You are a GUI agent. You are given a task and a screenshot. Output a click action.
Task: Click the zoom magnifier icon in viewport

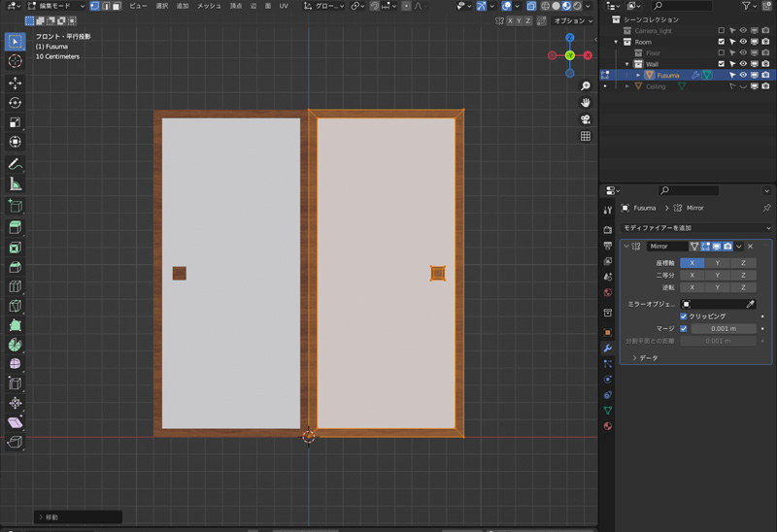(x=586, y=85)
